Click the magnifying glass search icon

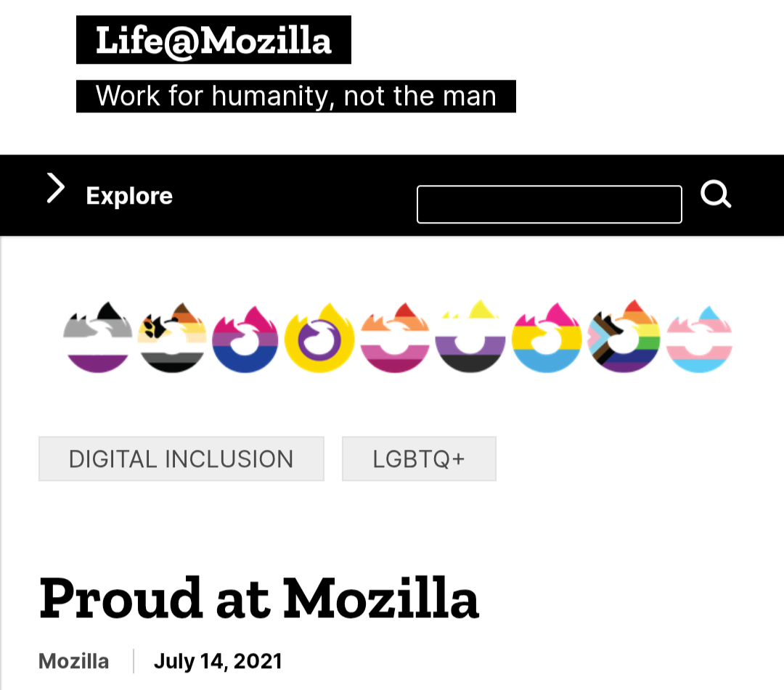tap(716, 194)
